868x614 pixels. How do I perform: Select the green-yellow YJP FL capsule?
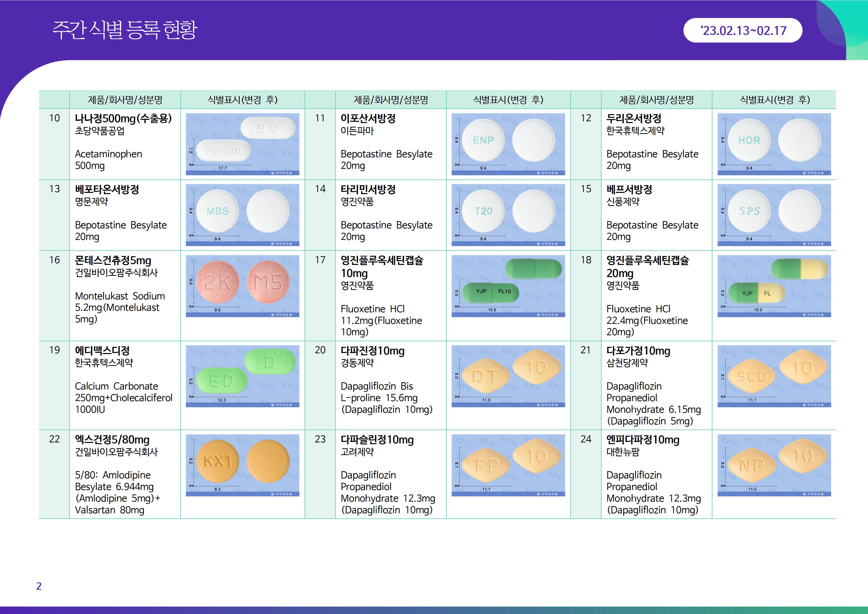click(756, 294)
